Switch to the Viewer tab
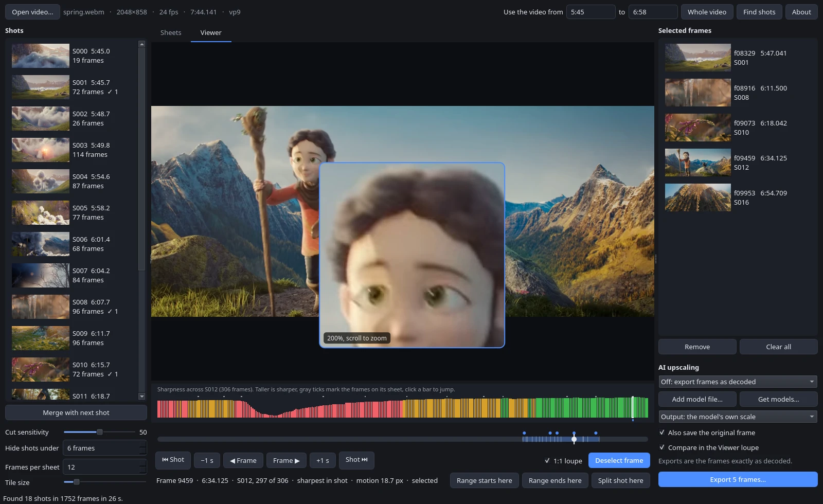The image size is (823, 504). point(211,32)
